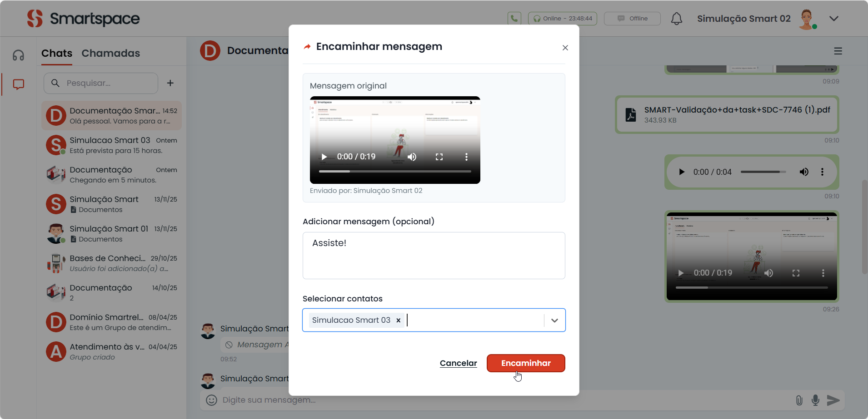Open the hamburger menu of the conversation
Screen dimensions: 868x419
pyautogui.click(x=838, y=51)
